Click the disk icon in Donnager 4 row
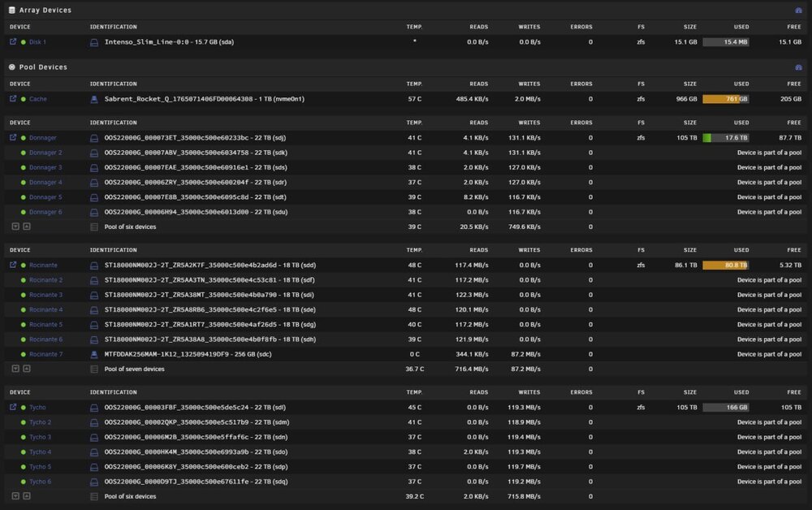 click(x=94, y=183)
